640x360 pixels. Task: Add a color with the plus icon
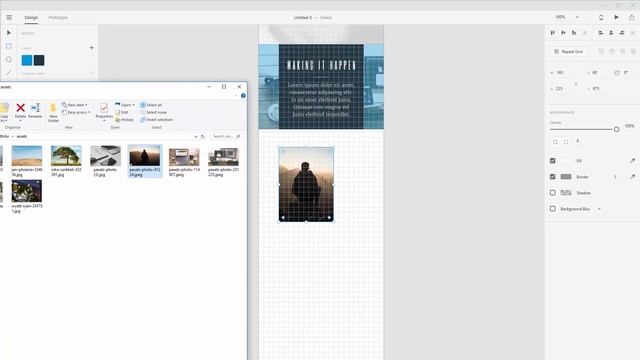click(91, 48)
